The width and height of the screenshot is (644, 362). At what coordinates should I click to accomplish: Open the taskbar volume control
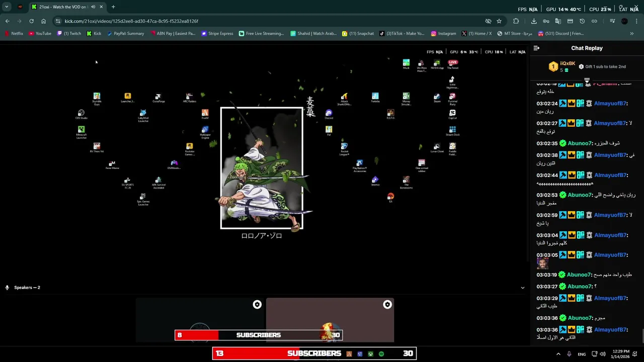click(x=603, y=354)
